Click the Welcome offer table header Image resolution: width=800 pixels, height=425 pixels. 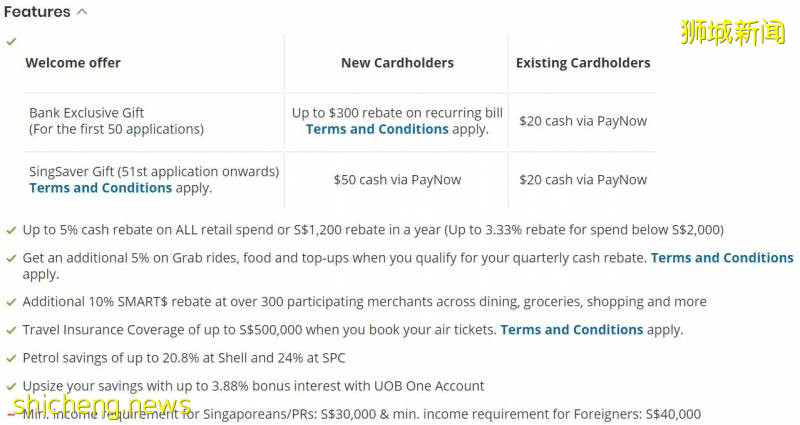tap(73, 63)
